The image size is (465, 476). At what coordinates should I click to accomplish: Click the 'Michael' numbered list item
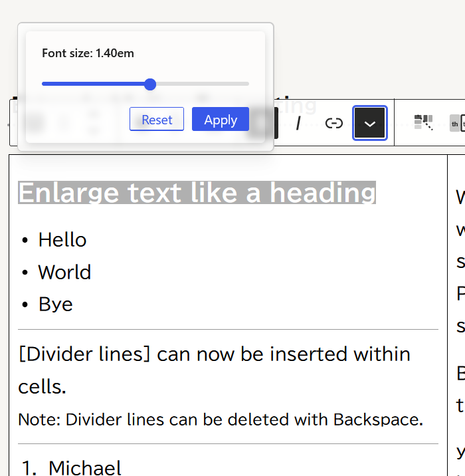(85, 467)
